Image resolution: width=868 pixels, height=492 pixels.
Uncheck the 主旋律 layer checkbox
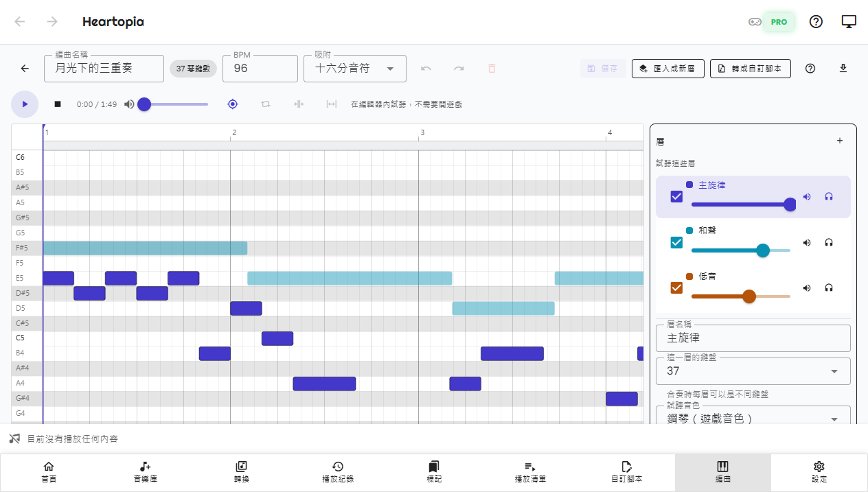tap(676, 197)
